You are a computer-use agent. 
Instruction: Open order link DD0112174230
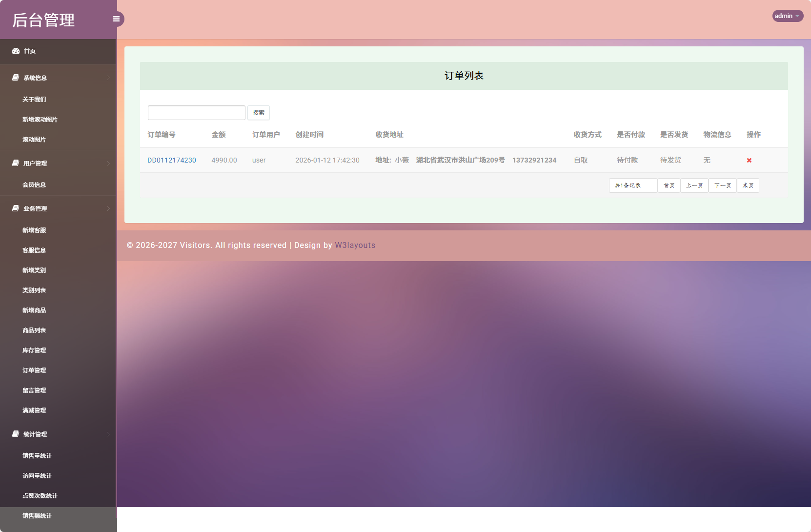tap(172, 160)
